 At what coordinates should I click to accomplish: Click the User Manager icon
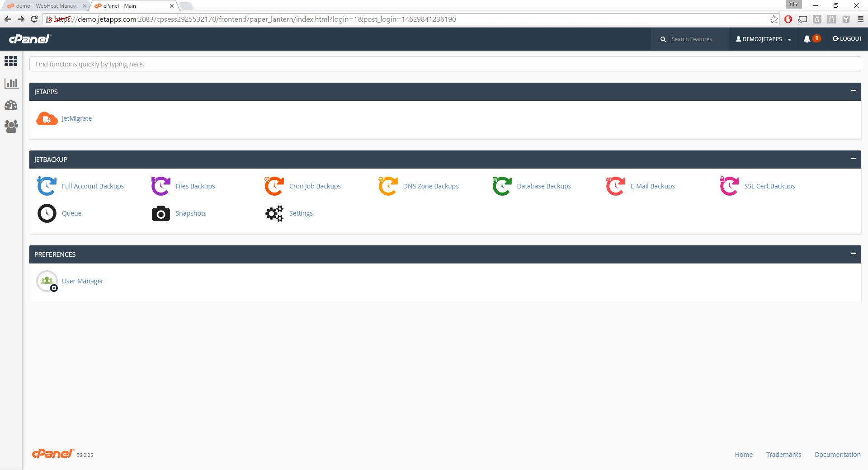(47, 281)
